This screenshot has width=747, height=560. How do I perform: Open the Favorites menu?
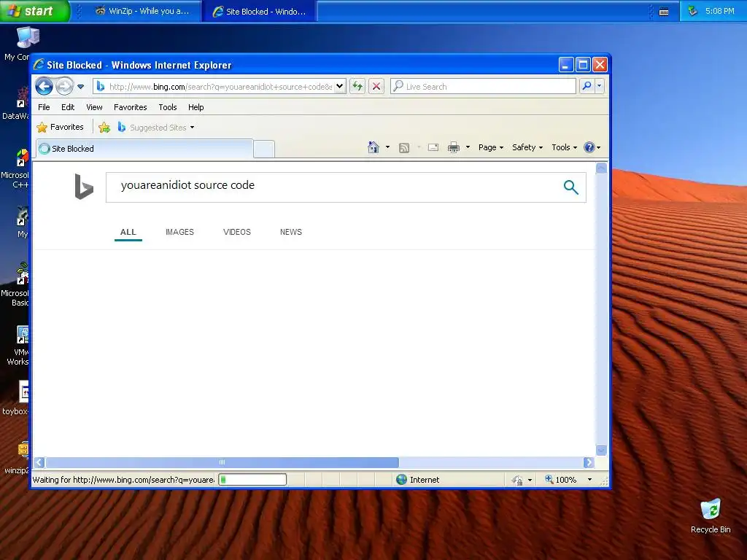coord(130,107)
